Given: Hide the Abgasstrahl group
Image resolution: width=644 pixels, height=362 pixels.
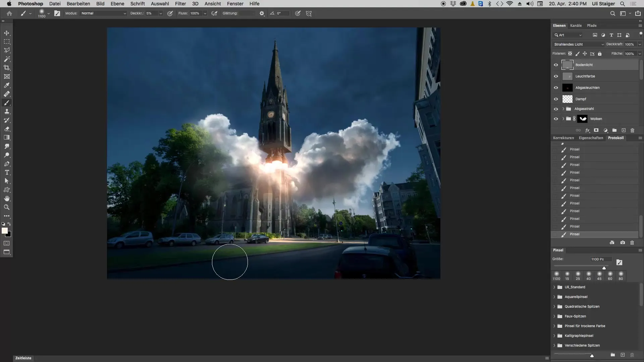Looking at the screenshot, I should [x=556, y=109].
